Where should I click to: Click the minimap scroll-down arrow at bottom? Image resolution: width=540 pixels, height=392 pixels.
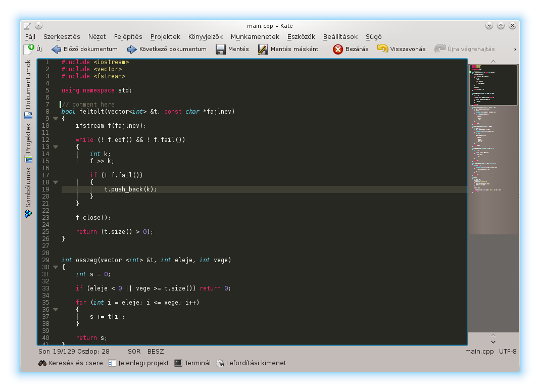tap(493, 342)
